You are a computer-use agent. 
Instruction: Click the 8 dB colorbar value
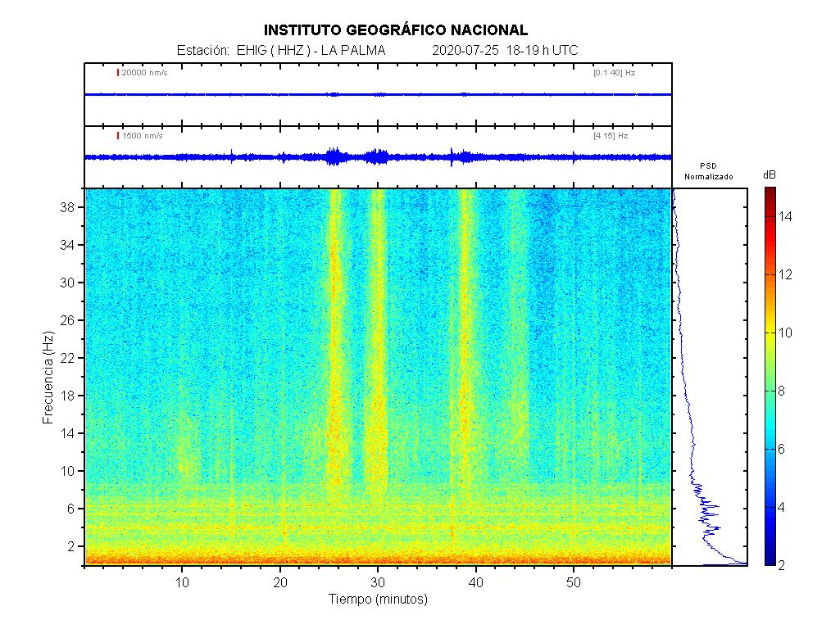tap(782, 391)
